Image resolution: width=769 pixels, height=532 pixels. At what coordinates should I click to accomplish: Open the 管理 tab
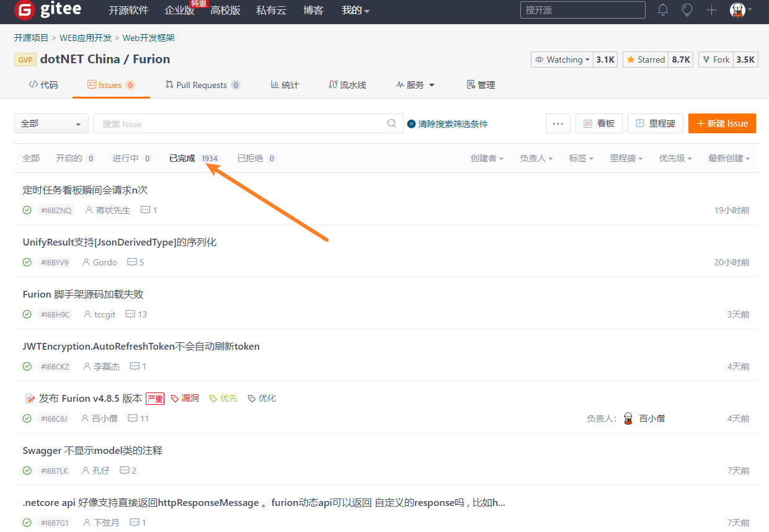(481, 85)
